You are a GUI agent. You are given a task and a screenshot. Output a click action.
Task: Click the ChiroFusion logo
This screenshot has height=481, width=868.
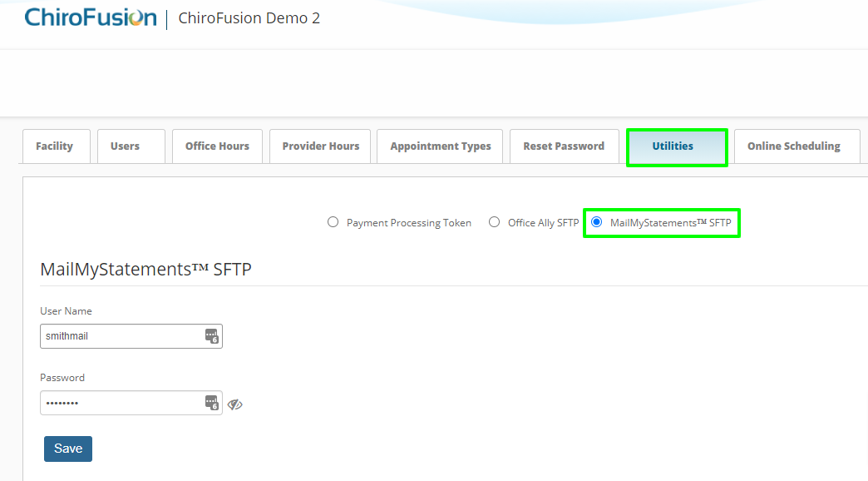click(x=91, y=17)
